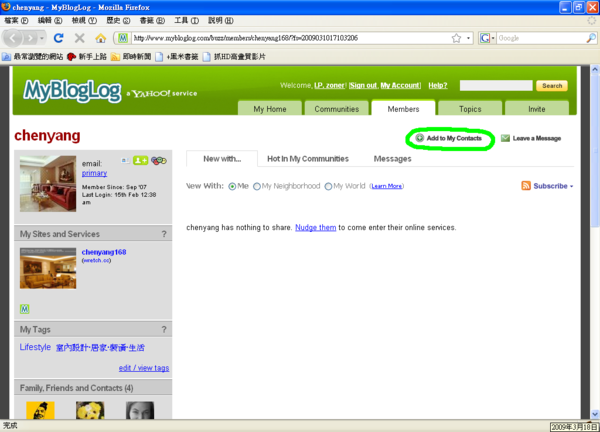This screenshot has height=432, width=600.
Task: Select the My Neighborhood radio button
Action: point(257,186)
